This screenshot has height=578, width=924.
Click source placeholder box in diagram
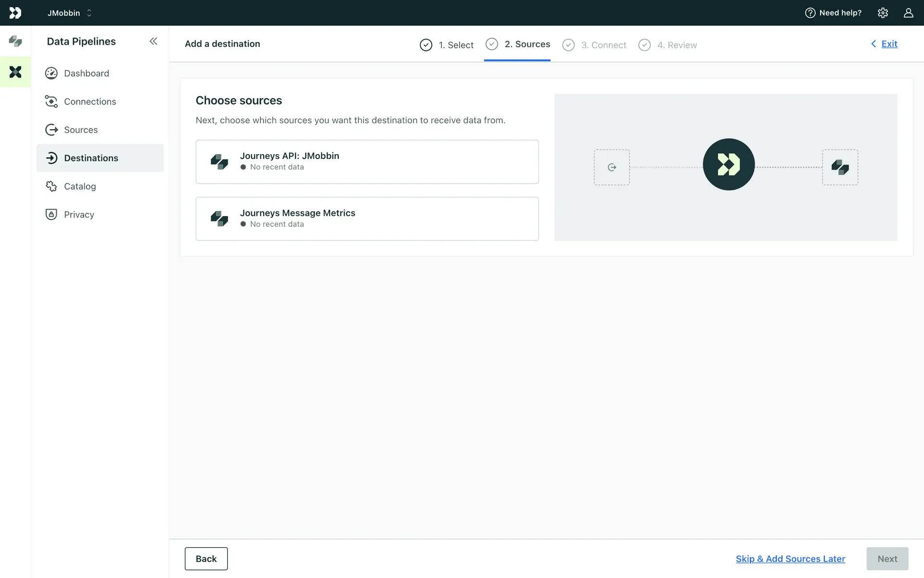611,167
